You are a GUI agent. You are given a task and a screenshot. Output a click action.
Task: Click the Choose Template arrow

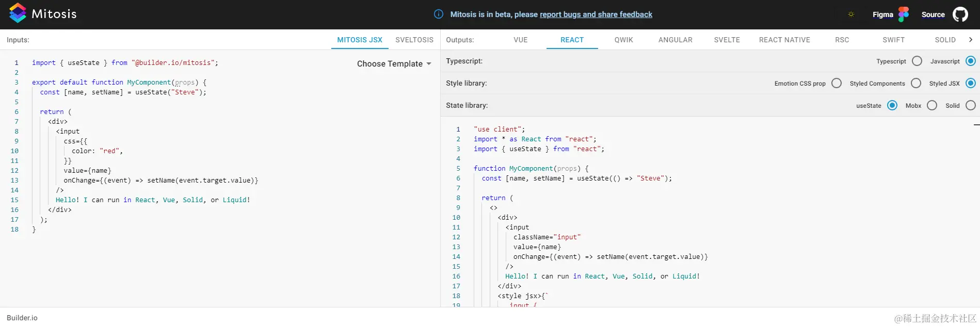tap(429, 64)
